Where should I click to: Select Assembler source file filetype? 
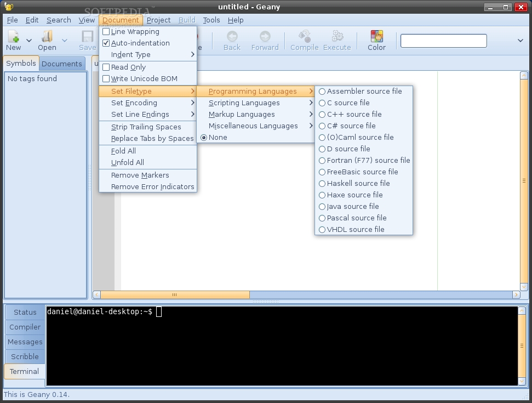pyautogui.click(x=364, y=92)
